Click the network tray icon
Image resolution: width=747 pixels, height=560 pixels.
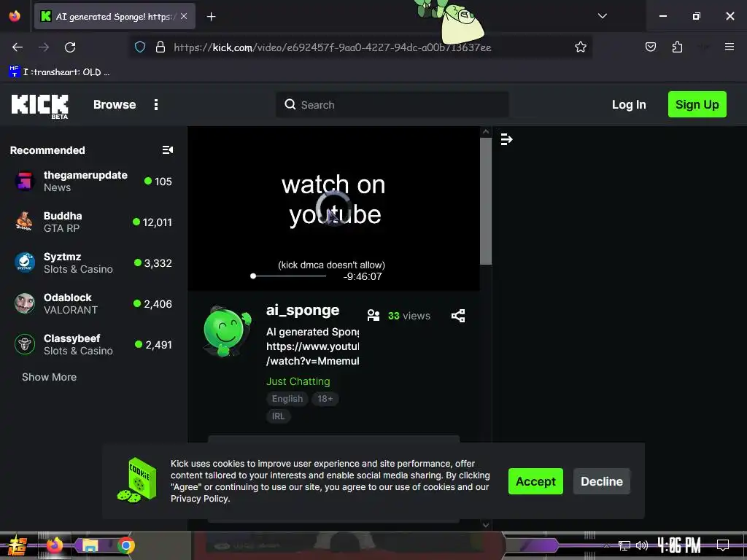tap(624, 545)
